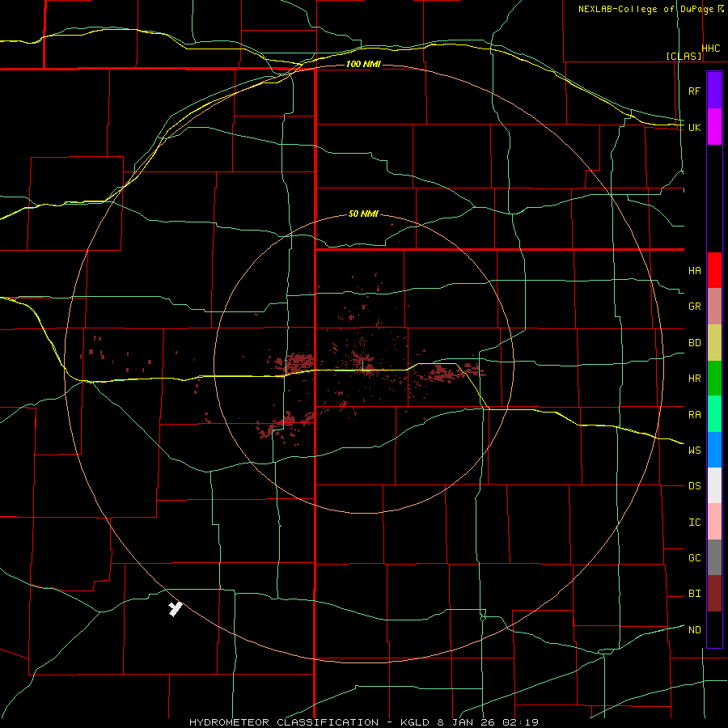Click the ND black legend swatch

click(x=714, y=629)
